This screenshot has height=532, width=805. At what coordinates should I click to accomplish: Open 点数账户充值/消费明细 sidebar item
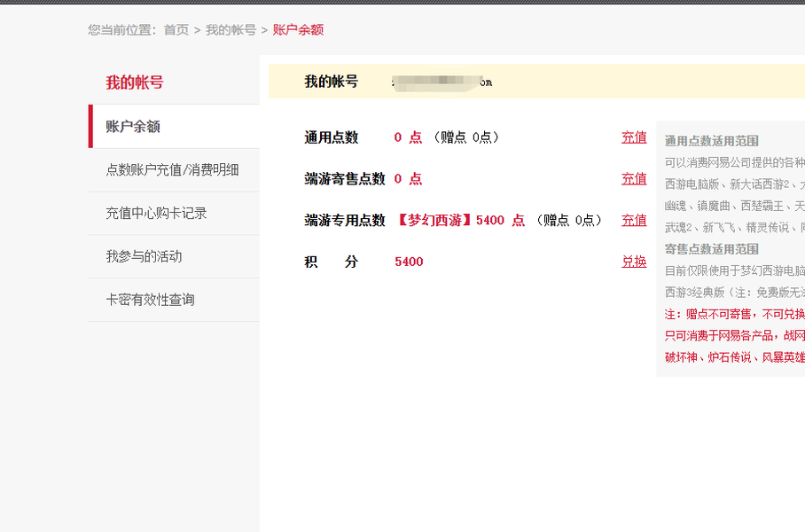(174, 170)
